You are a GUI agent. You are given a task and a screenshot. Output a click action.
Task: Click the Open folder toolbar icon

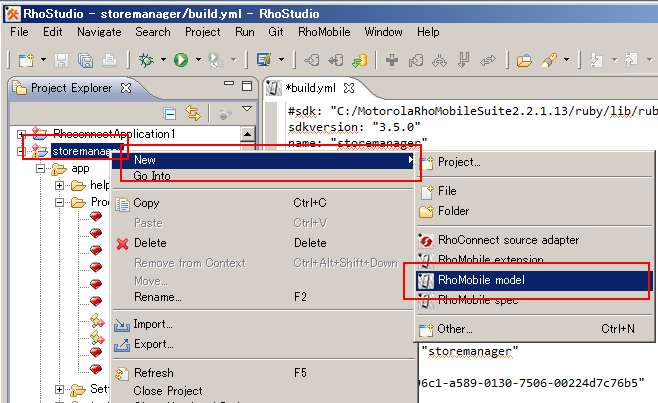(524, 60)
